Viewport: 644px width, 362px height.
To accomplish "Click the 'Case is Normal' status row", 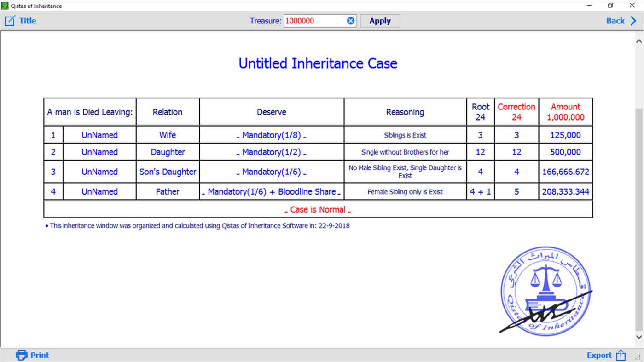I will tap(318, 209).
